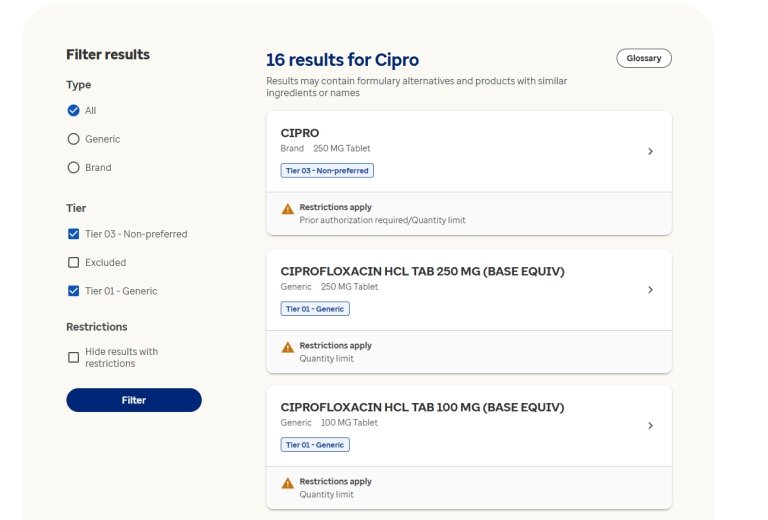The width and height of the screenshot is (768, 520).
Task: Select the Generic type radio button
Action: pos(73,139)
